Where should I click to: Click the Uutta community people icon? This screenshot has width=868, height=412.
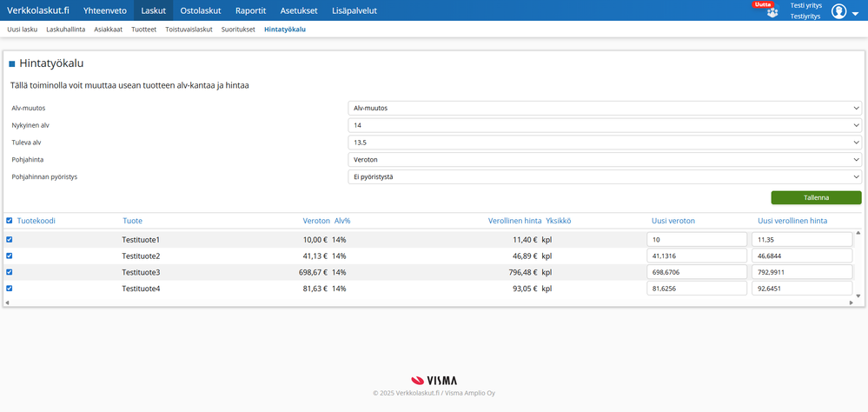click(x=772, y=13)
